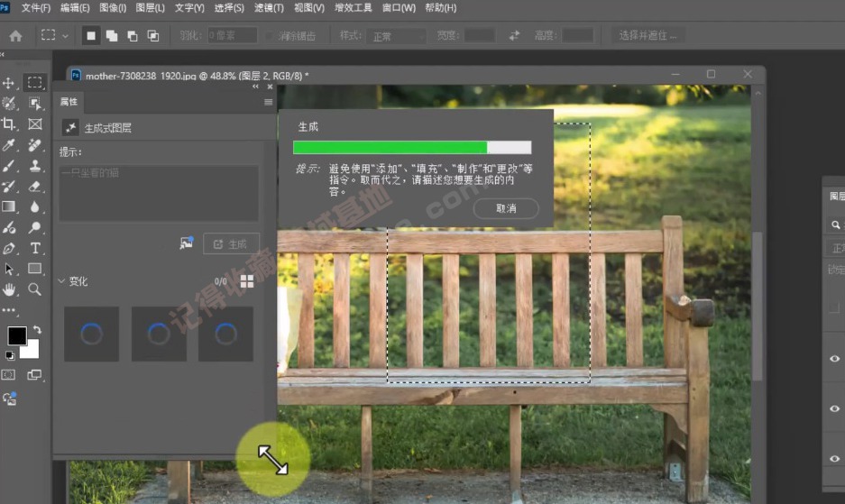Choose Subtract from Selection mode
This screenshot has width=845, height=504.
[133, 36]
